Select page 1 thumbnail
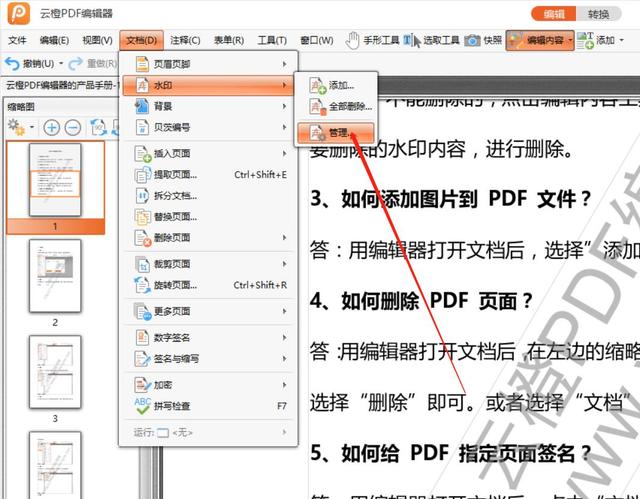 click(55, 180)
